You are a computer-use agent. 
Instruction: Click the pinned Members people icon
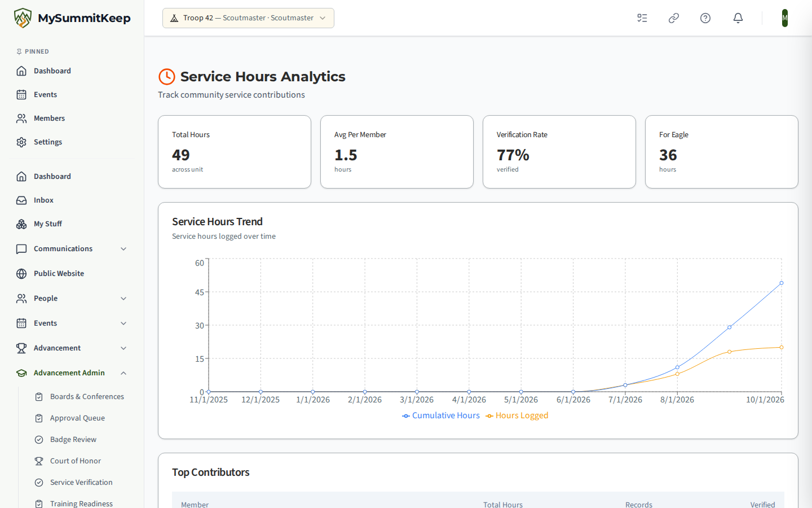21,119
